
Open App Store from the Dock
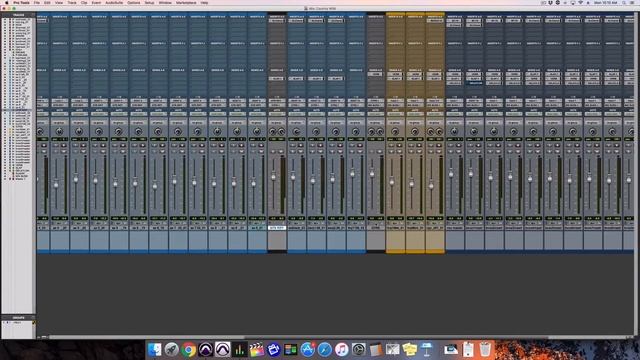pos(308,349)
